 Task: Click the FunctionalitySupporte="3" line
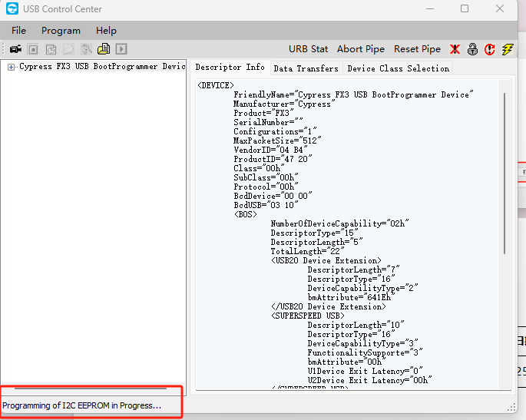click(x=365, y=352)
